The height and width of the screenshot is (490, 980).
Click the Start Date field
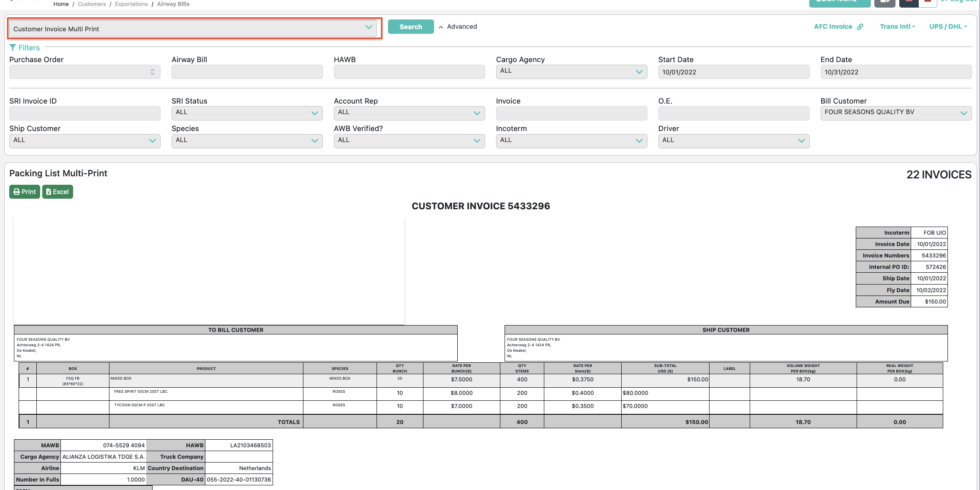[x=733, y=72]
